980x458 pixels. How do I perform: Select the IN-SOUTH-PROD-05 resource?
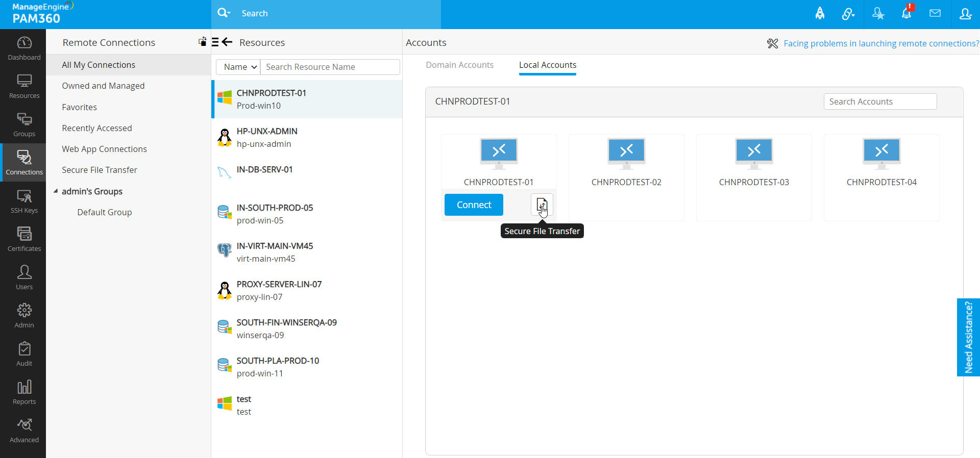pos(307,214)
